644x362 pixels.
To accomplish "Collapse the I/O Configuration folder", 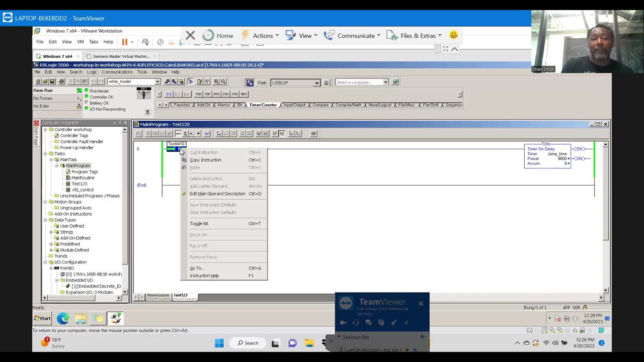I will [45, 262].
